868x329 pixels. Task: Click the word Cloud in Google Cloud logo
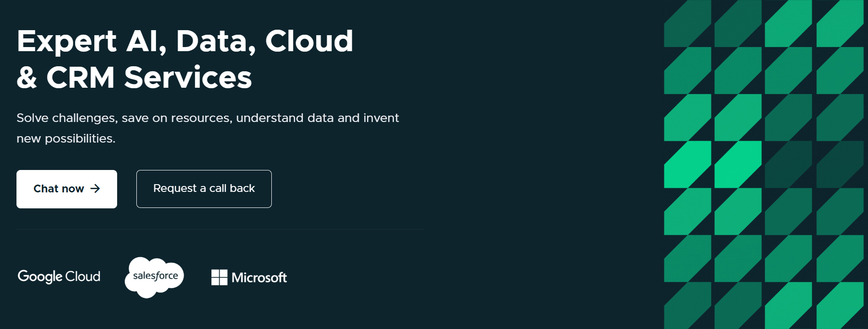click(x=83, y=276)
